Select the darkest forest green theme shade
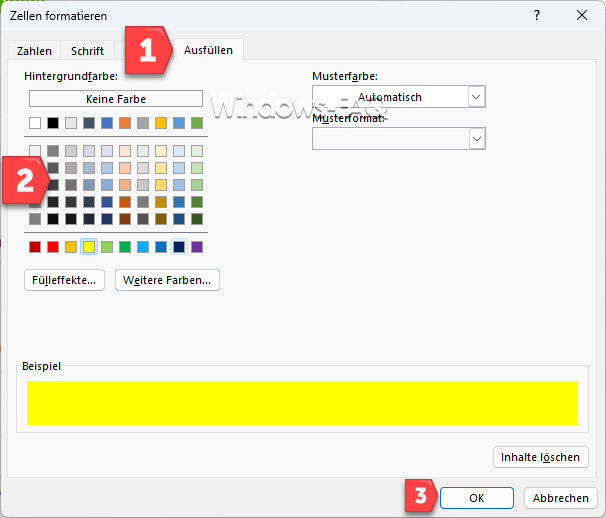The width and height of the screenshot is (606, 518). pyautogui.click(x=197, y=219)
